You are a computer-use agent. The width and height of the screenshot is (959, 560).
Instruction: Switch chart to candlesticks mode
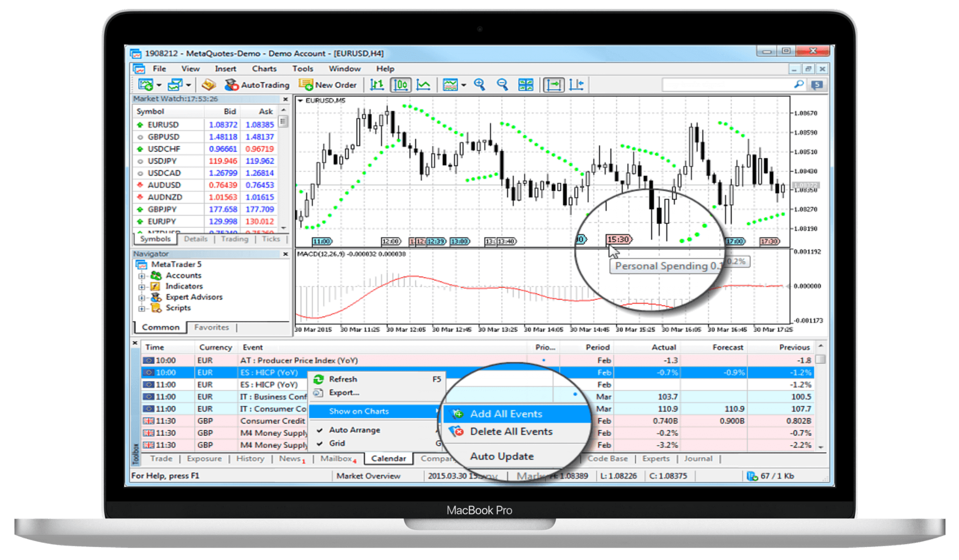pos(401,85)
